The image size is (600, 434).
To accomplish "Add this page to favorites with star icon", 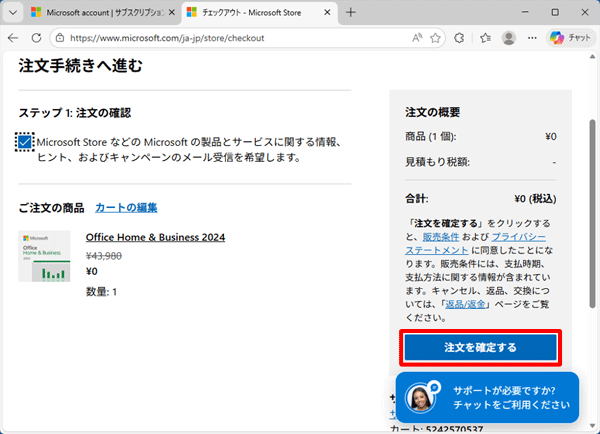I will 437,38.
